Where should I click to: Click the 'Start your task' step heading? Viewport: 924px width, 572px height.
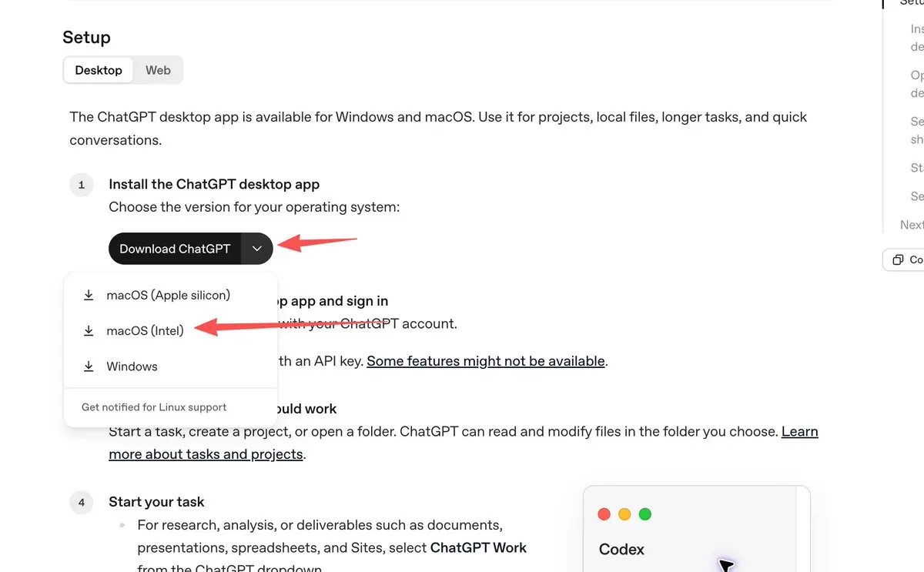click(156, 502)
